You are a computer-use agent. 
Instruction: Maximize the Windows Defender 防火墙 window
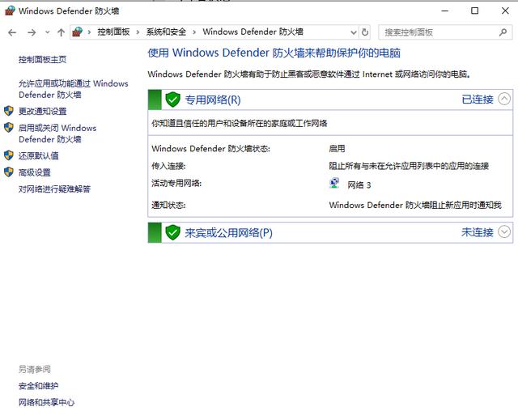point(475,11)
